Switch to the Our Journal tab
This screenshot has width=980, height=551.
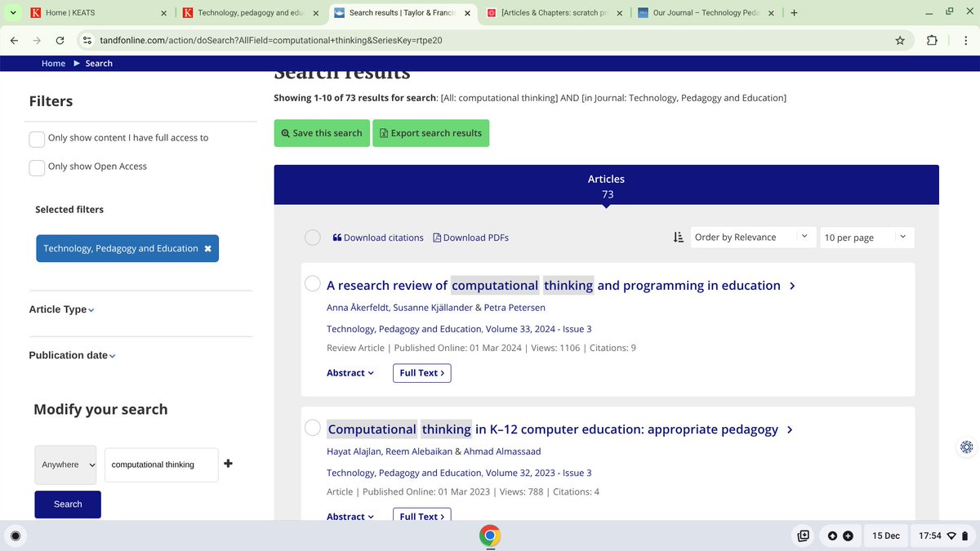706,13
